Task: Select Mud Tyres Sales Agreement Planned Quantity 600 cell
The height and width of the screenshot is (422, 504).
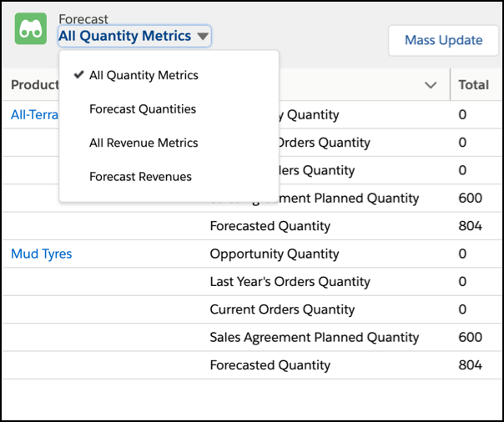Action: [x=471, y=337]
